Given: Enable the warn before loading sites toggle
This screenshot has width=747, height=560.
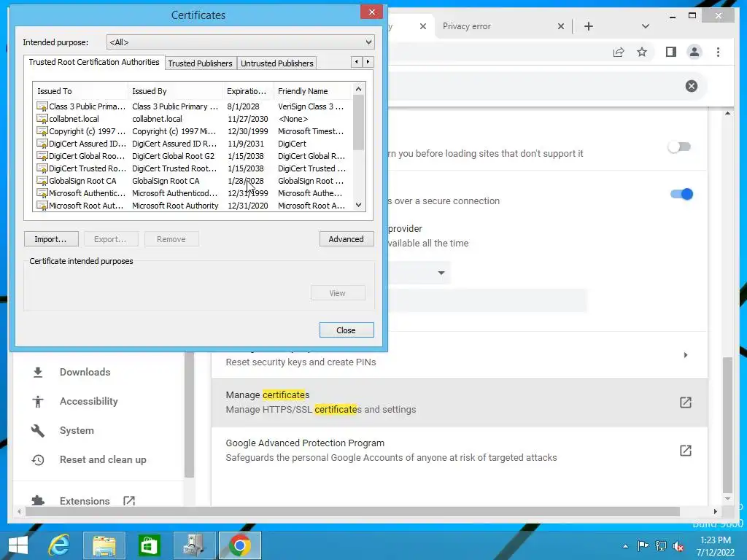Looking at the screenshot, I should (679, 147).
